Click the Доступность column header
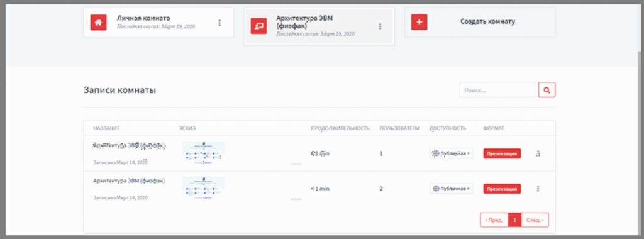 coord(448,128)
